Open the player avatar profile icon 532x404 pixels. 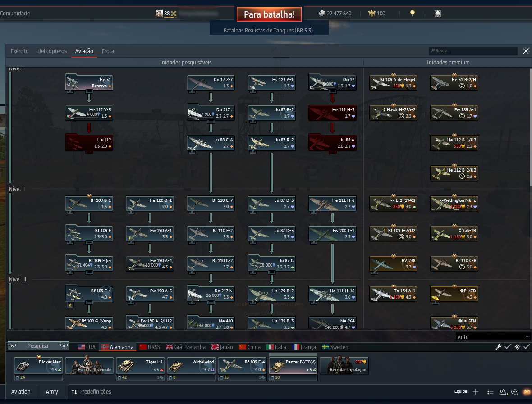(x=159, y=13)
